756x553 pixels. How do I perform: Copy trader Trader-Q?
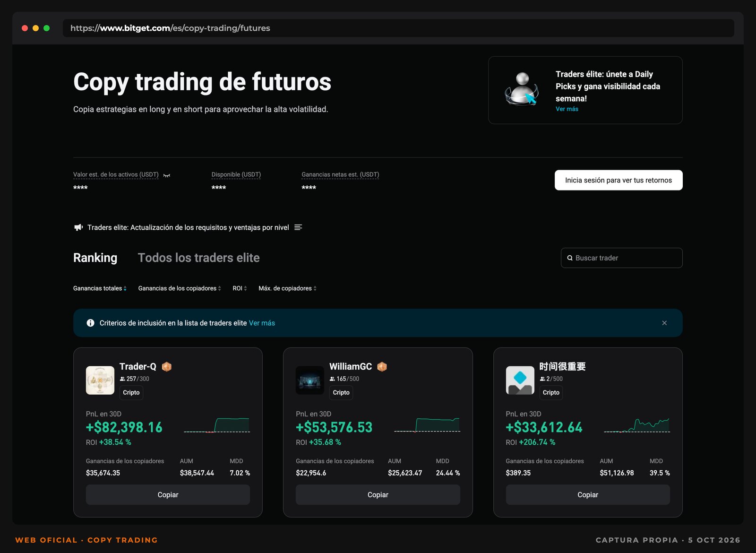pos(168,495)
